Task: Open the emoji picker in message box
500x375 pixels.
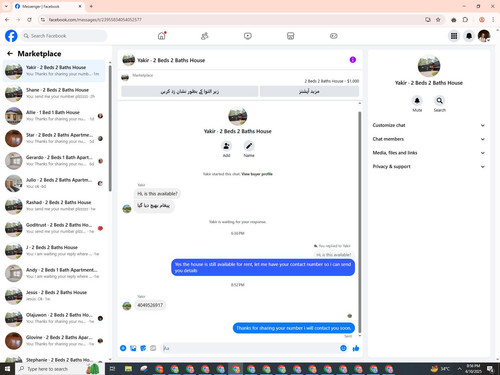Action: click(x=343, y=348)
